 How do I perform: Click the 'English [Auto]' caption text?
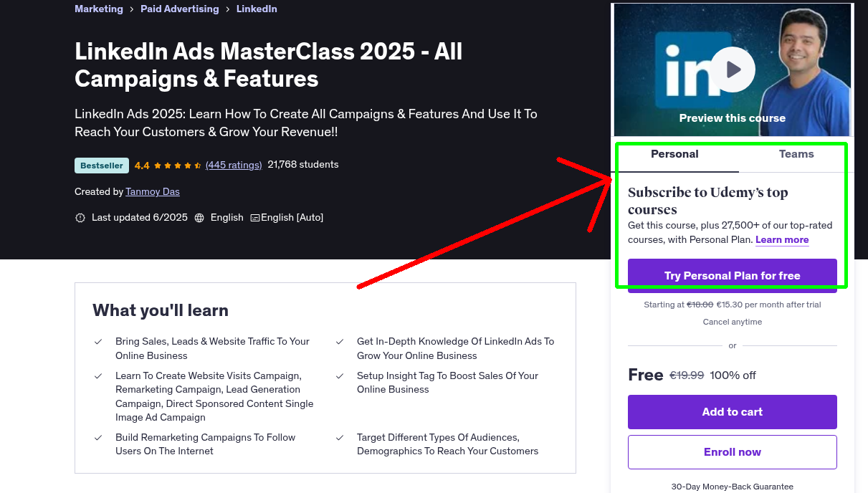(x=292, y=217)
